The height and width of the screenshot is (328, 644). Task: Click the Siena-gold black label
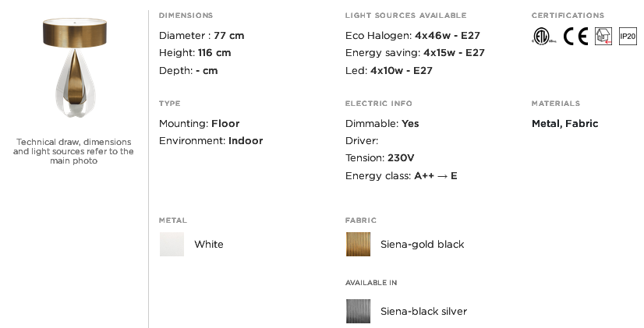tap(423, 245)
